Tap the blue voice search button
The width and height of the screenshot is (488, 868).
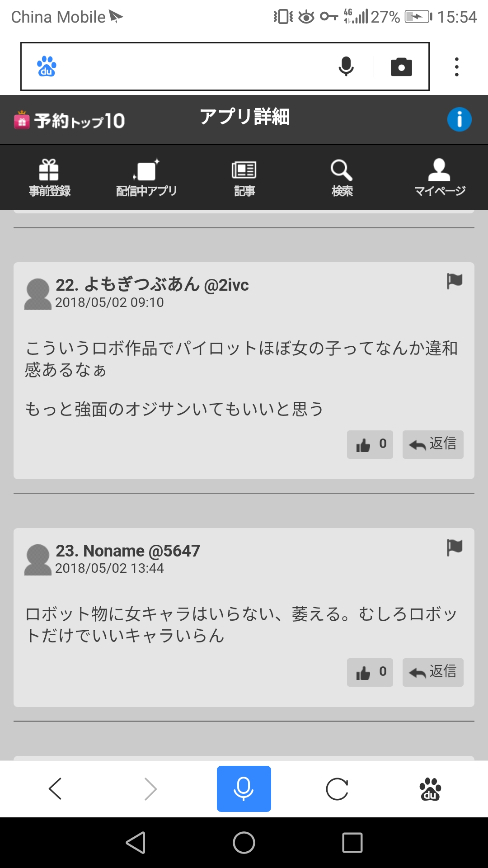pos(244,789)
